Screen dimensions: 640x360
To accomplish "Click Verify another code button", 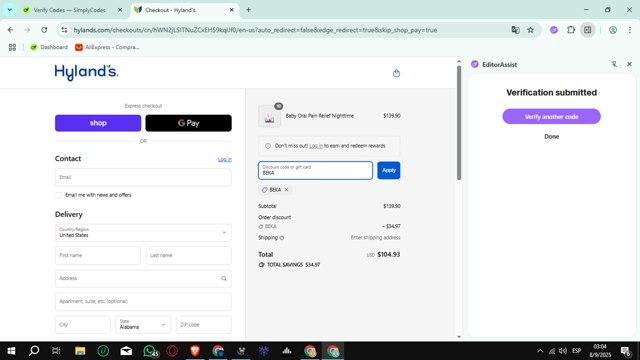I will pyautogui.click(x=551, y=117).
